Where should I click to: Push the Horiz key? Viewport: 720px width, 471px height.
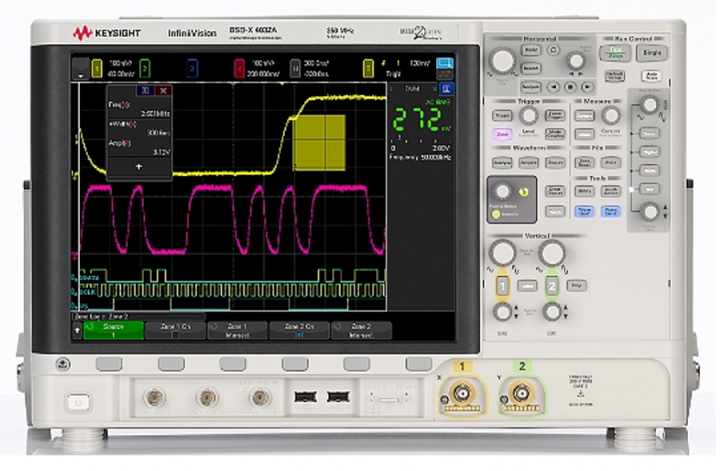(x=531, y=50)
